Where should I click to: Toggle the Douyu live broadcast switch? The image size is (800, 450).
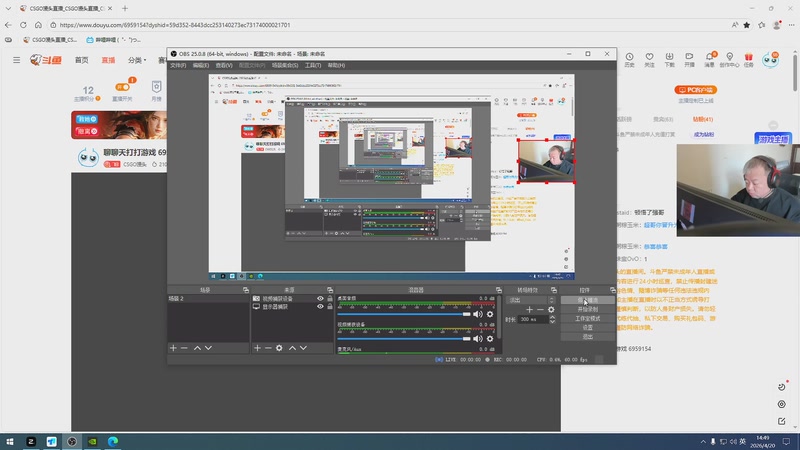[122, 87]
